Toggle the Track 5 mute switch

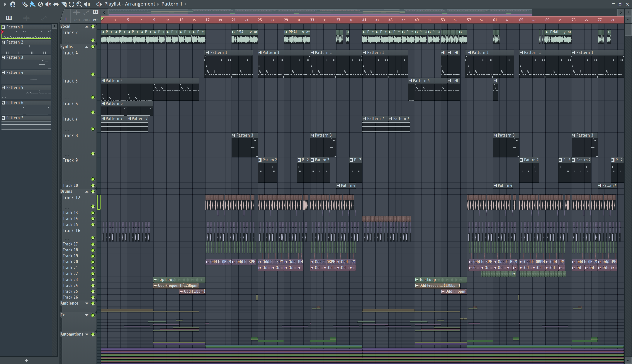pyautogui.click(x=93, y=97)
